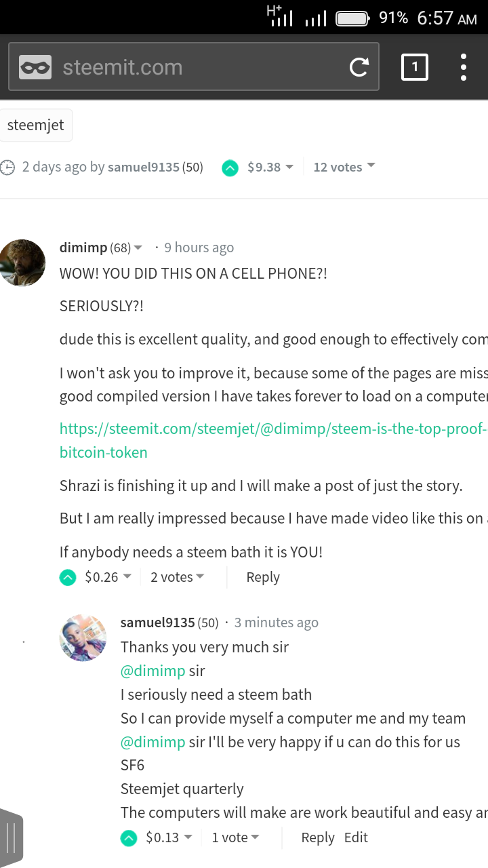Open the $0.13 payout details

169,837
